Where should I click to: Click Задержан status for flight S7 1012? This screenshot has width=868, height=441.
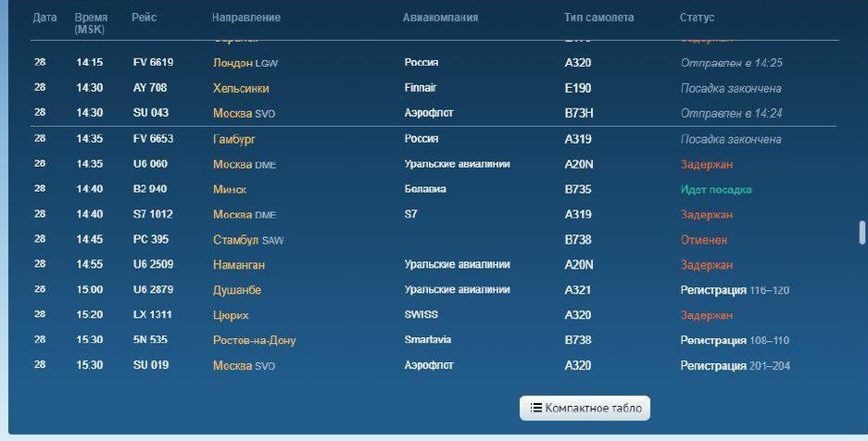[707, 215]
